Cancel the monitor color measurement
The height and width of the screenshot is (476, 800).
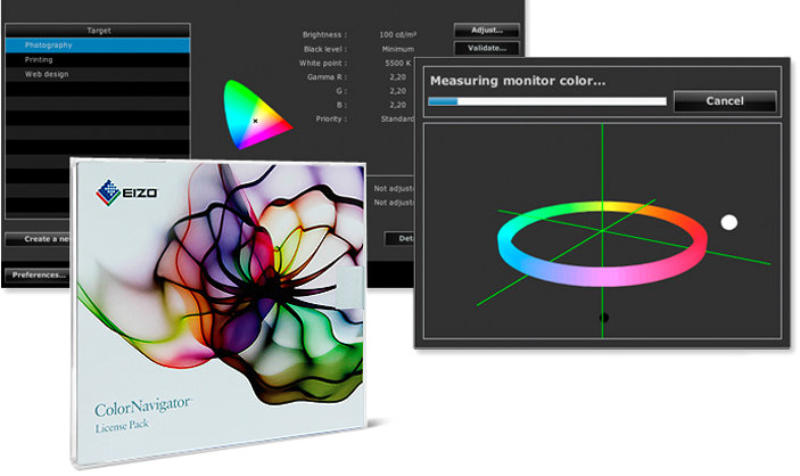(x=725, y=101)
